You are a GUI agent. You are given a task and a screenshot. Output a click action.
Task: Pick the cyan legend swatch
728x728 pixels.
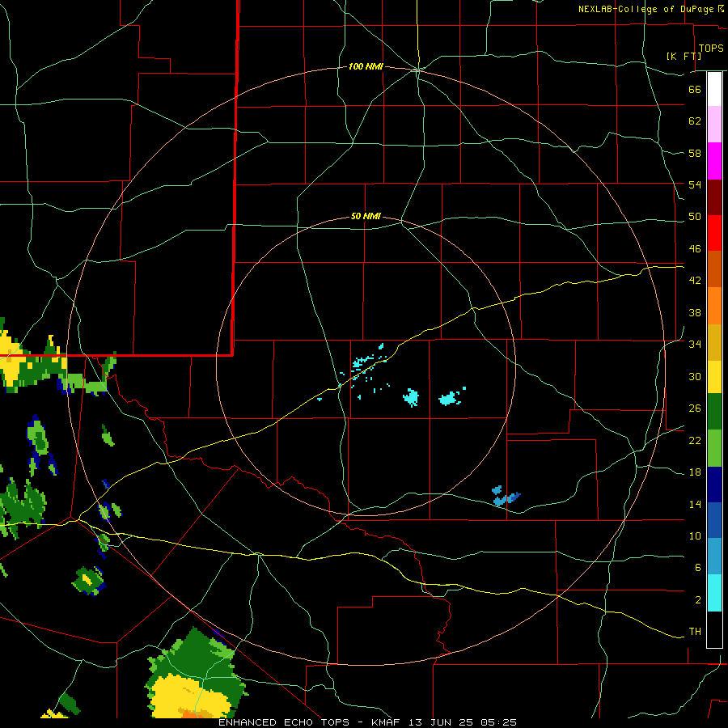(x=714, y=593)
